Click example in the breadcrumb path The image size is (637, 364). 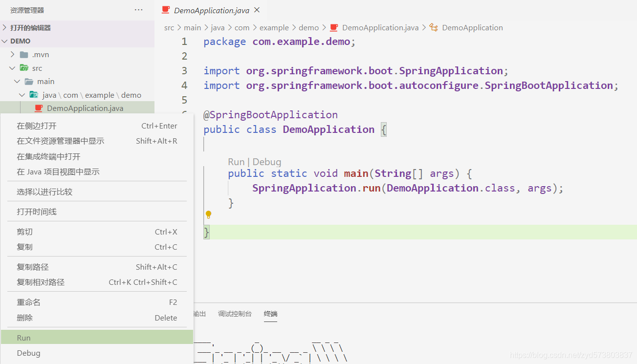274,27
